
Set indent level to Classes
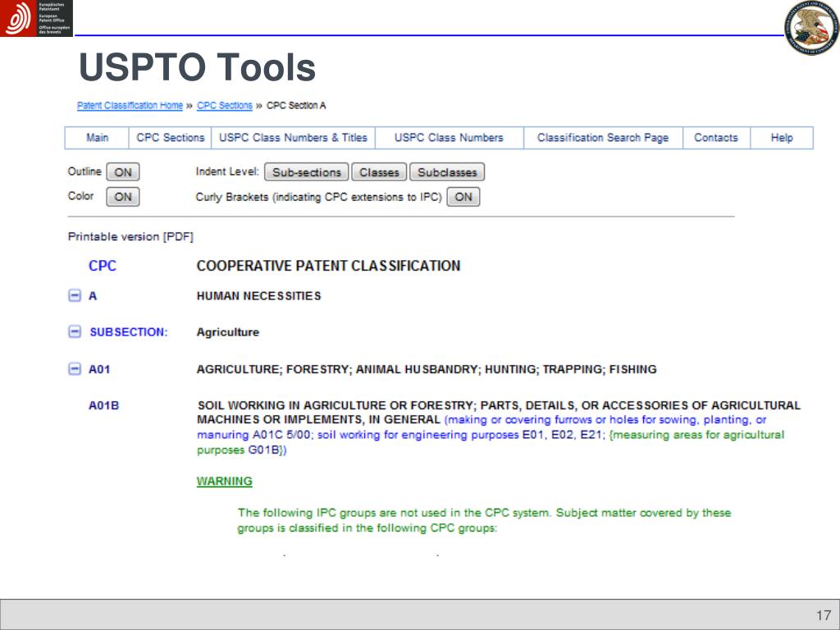coord(379,172)
